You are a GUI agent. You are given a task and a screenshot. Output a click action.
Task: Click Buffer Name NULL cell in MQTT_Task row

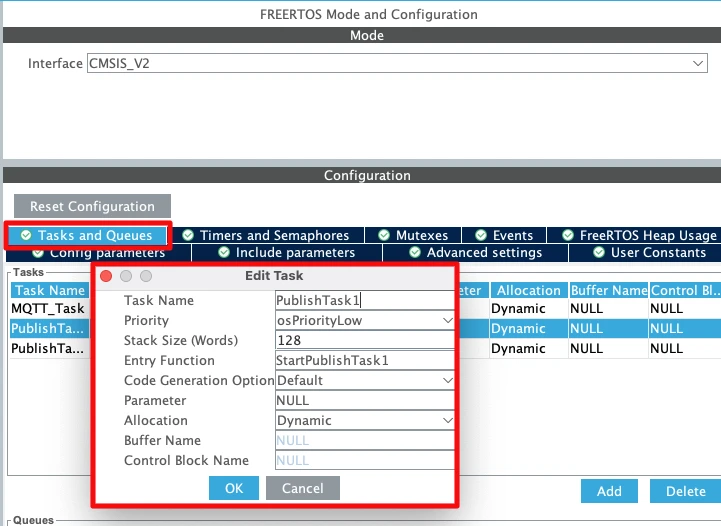point(608,309)
